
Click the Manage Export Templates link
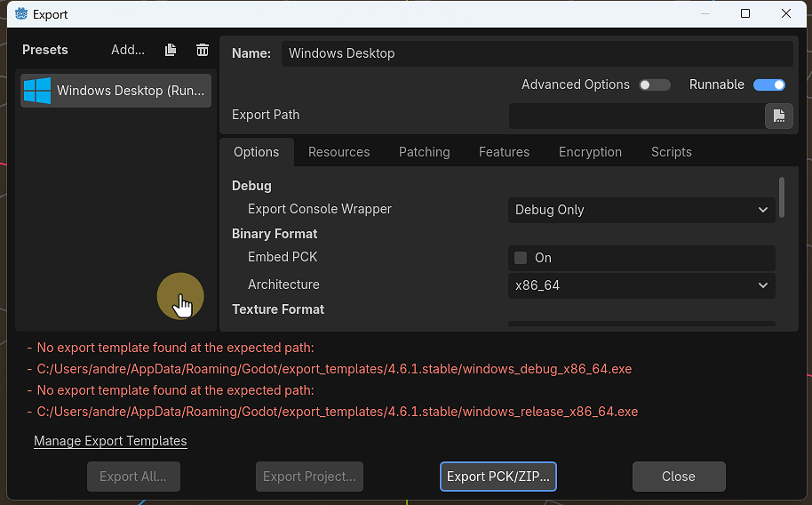(x=110, y=441)
